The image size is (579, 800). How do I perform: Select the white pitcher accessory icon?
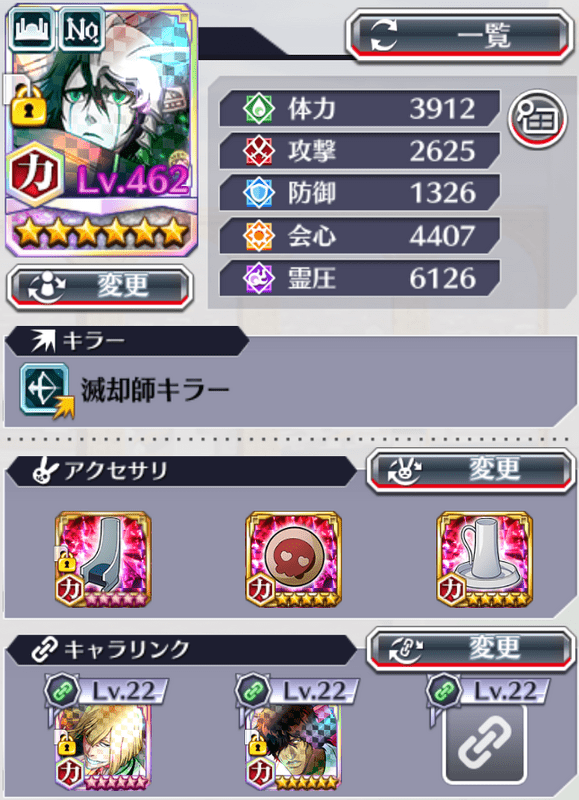point(484,559)
